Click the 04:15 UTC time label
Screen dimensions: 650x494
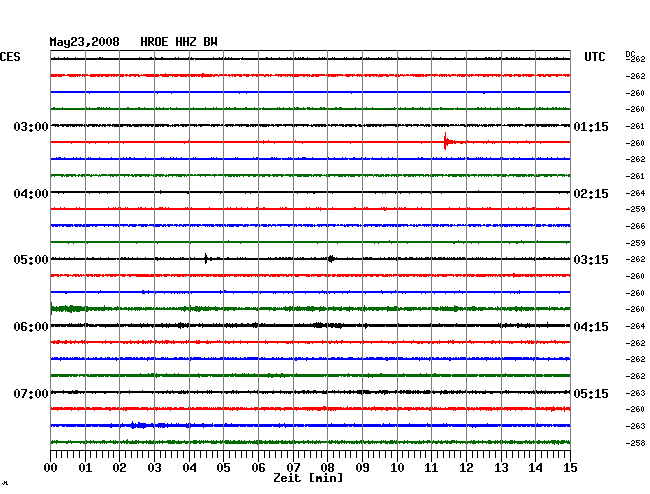591,327
